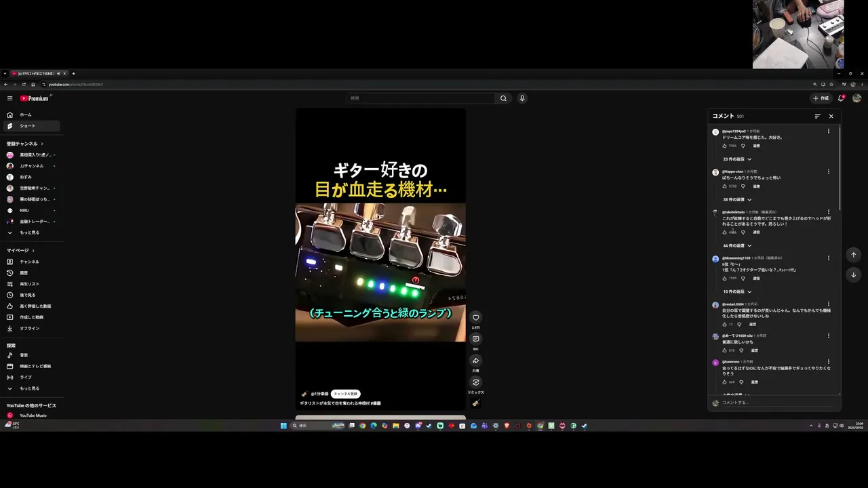Start voice search with the microphone
Screen dimensions: 868x488
522,98
